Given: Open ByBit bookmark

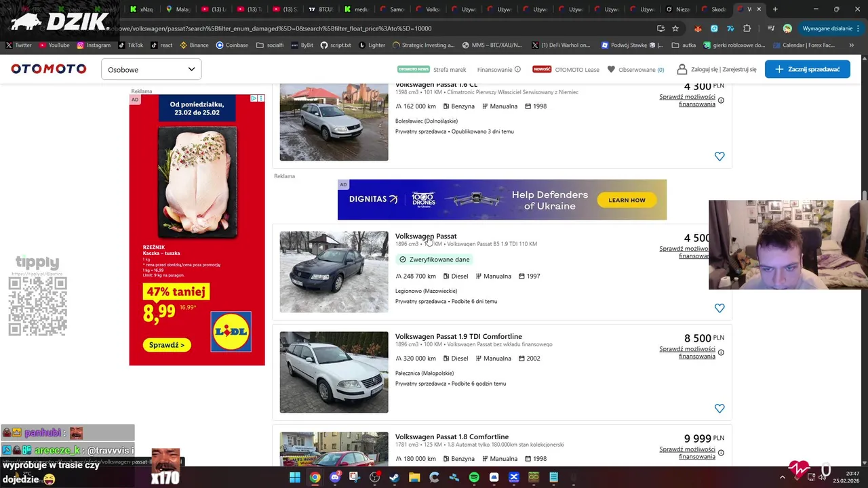Looking at the screenshot, I should click(302, 45).
